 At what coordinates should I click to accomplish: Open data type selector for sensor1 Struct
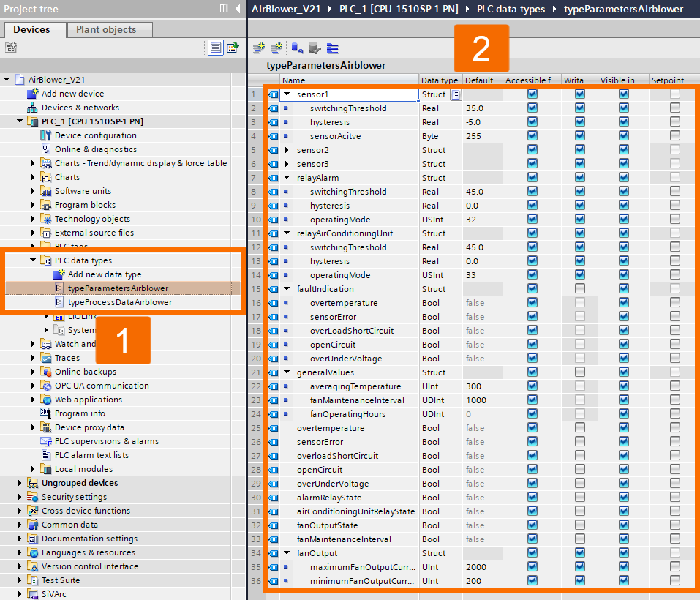[456, 94]
